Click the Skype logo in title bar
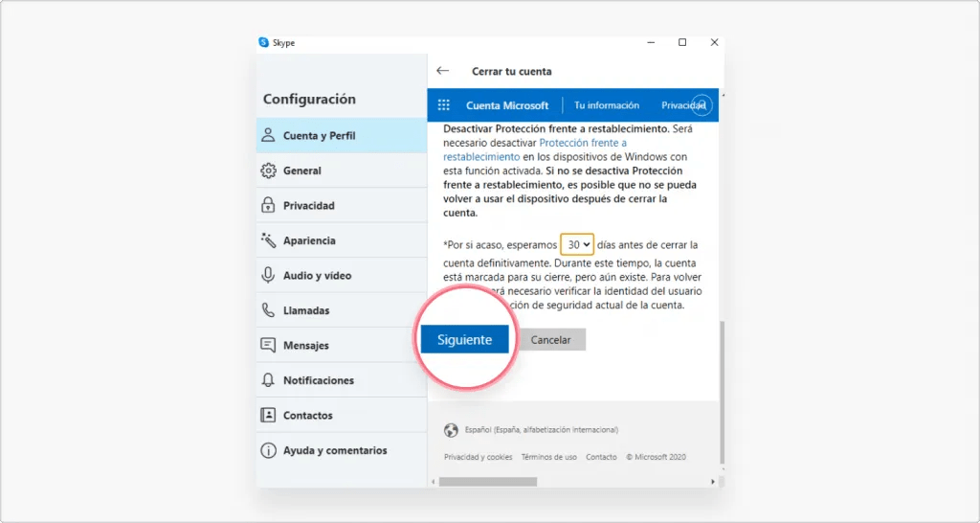The height and width of the screenshot is (523, 980). point(263,42)
